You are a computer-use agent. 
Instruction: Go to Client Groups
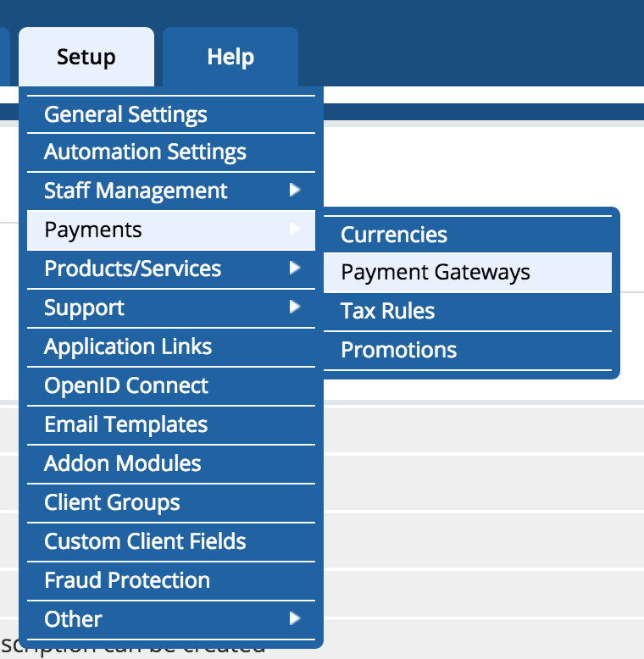pos(112,502)
